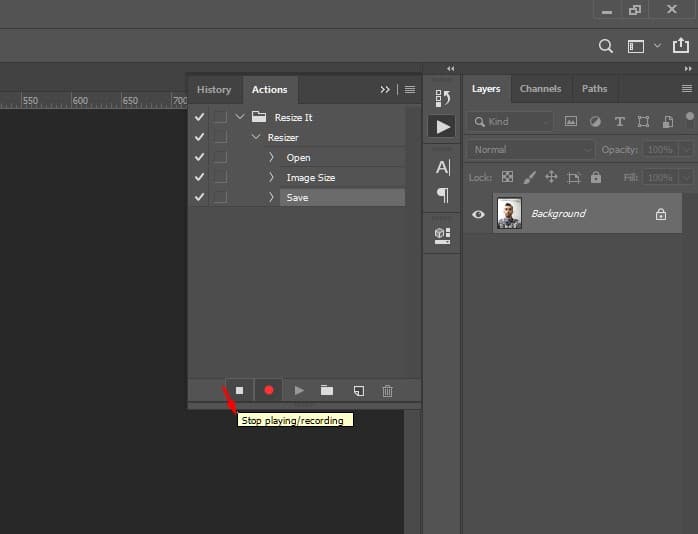This screenshot has height=534, width=698.
Task: Filter layers by type layers icon
Action: (619, 121)
